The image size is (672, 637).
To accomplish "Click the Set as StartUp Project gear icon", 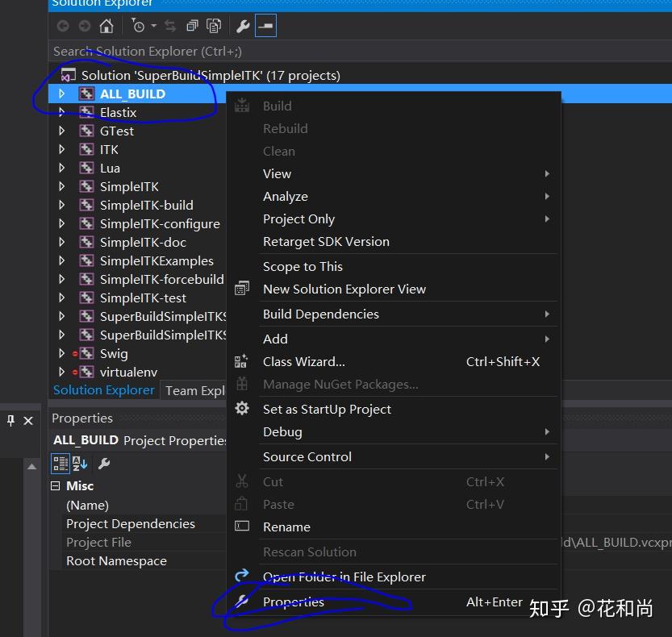I will 242,409.
